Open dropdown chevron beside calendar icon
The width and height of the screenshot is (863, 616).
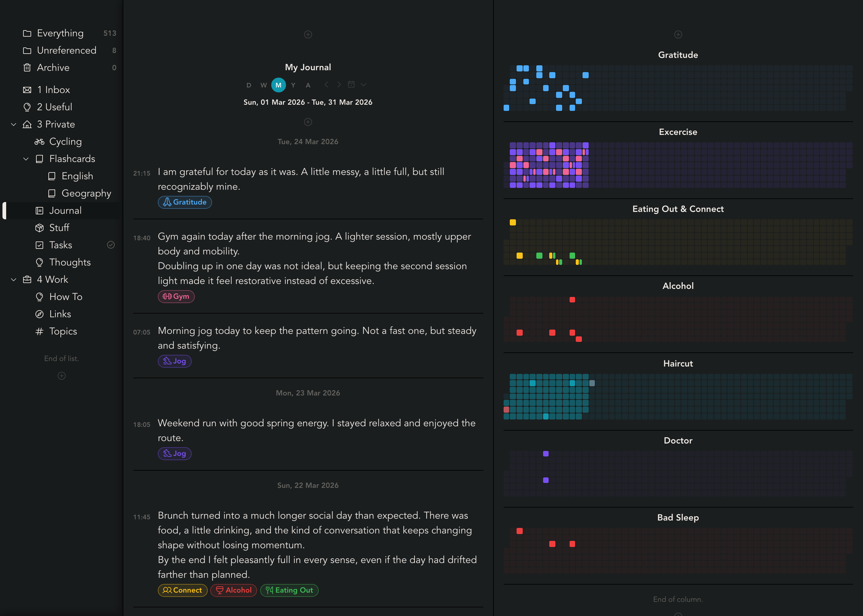[364, 85]
